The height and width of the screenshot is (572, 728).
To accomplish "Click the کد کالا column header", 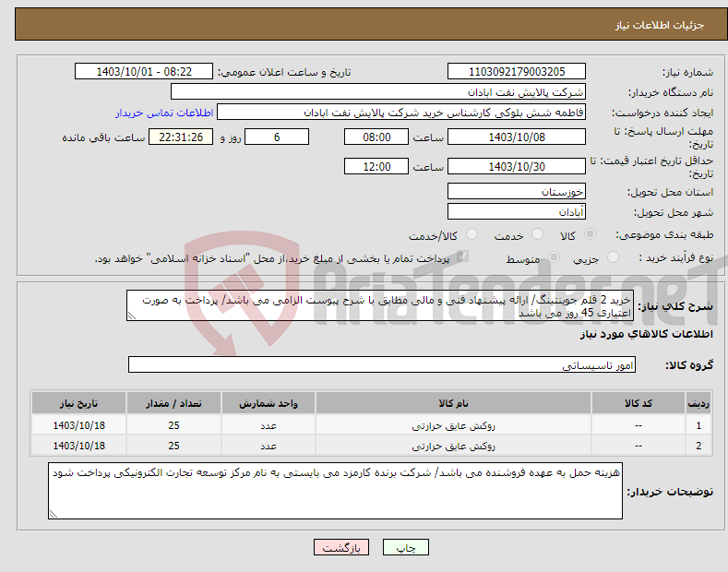I will tap(638, 403).
